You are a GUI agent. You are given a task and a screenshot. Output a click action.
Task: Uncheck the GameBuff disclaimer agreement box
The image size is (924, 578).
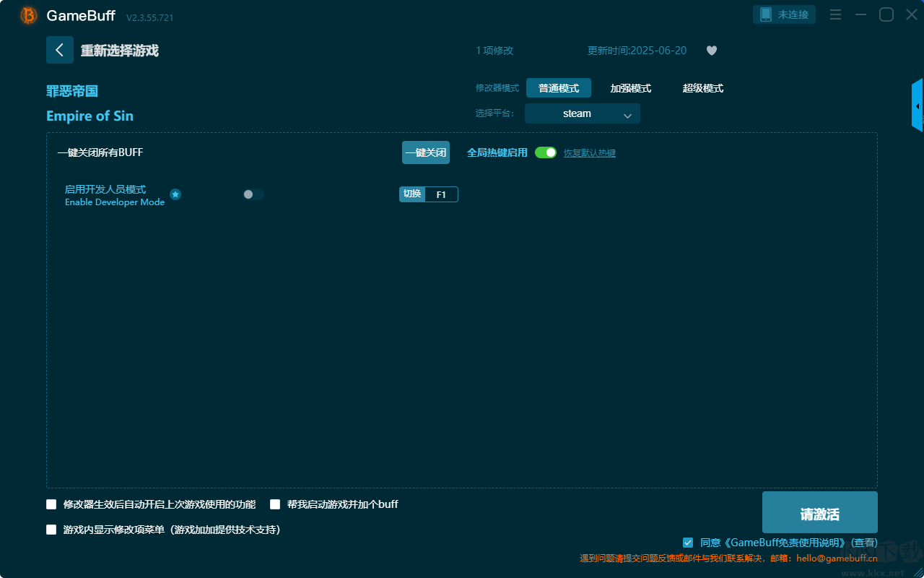click(x=688, y=543)
